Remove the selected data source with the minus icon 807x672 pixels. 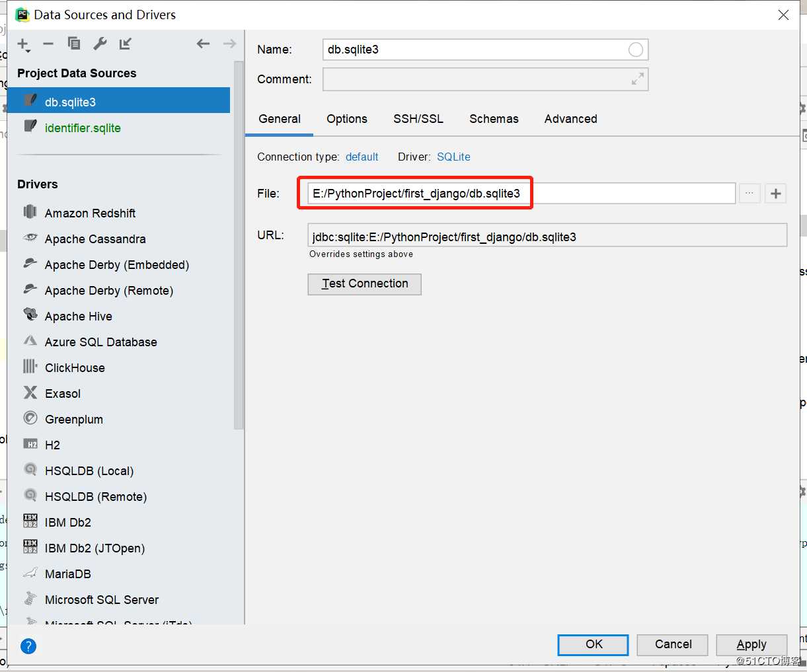[x=48, y=44]
